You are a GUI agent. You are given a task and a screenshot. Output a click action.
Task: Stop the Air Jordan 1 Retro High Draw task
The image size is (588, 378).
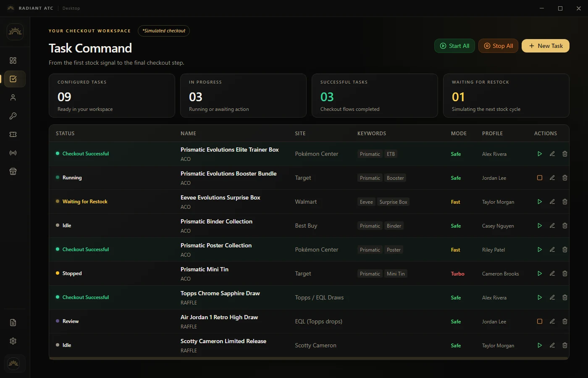pyautogui.click(x=540, y=321)
